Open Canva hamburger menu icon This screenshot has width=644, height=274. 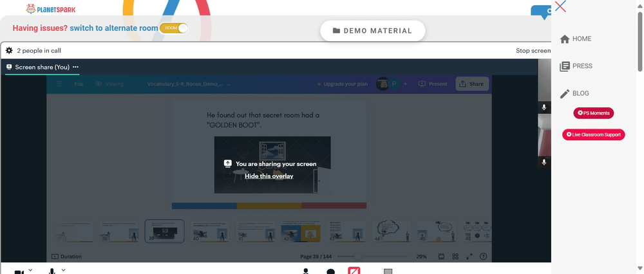(x=59, y=84)
